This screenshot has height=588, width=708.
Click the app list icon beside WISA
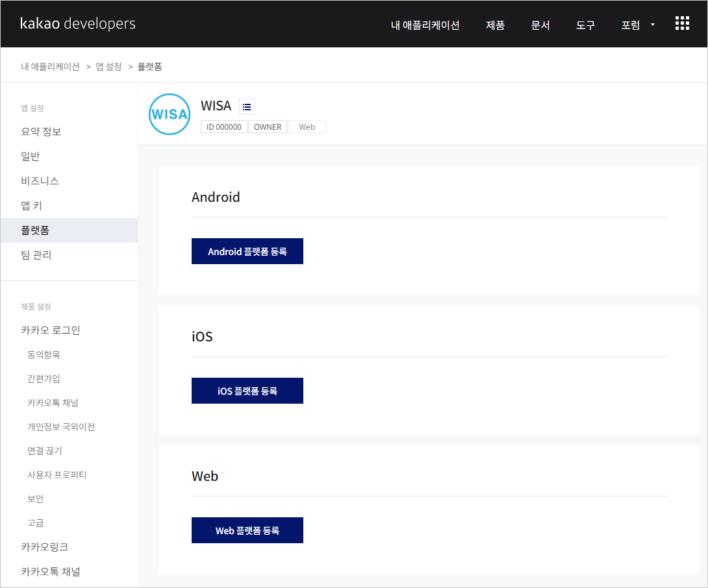tap(247, 106)
